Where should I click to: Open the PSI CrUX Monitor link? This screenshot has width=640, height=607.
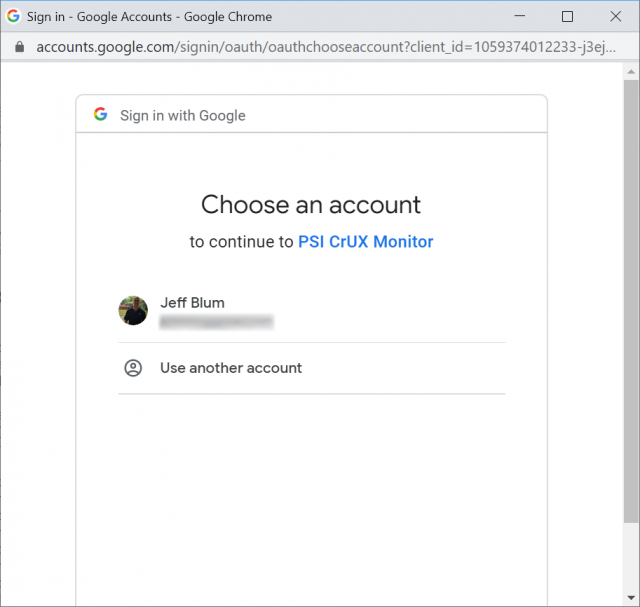365,242
